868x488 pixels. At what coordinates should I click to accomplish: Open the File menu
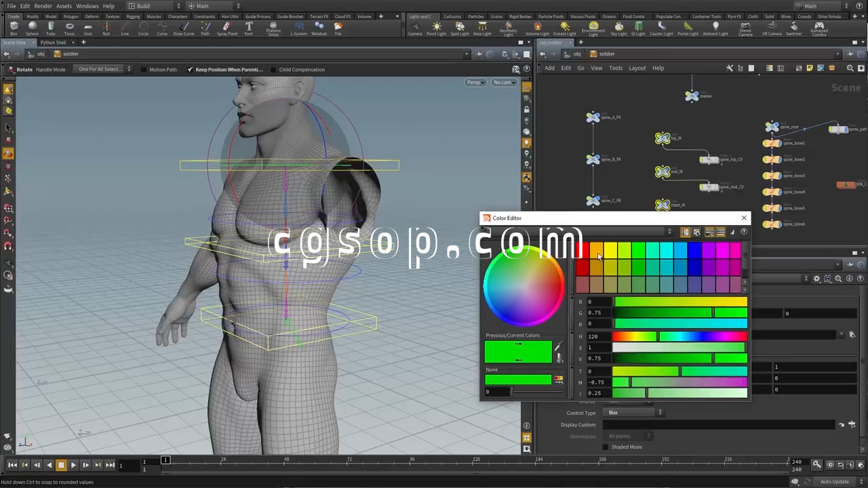point(12,6)
